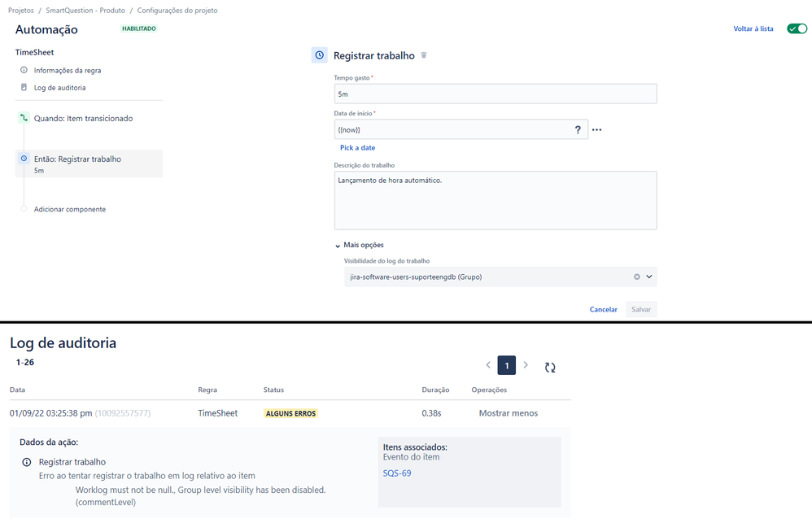Go to next audit log page
This screenshot has width=812, height=523.
click(526, 365)
